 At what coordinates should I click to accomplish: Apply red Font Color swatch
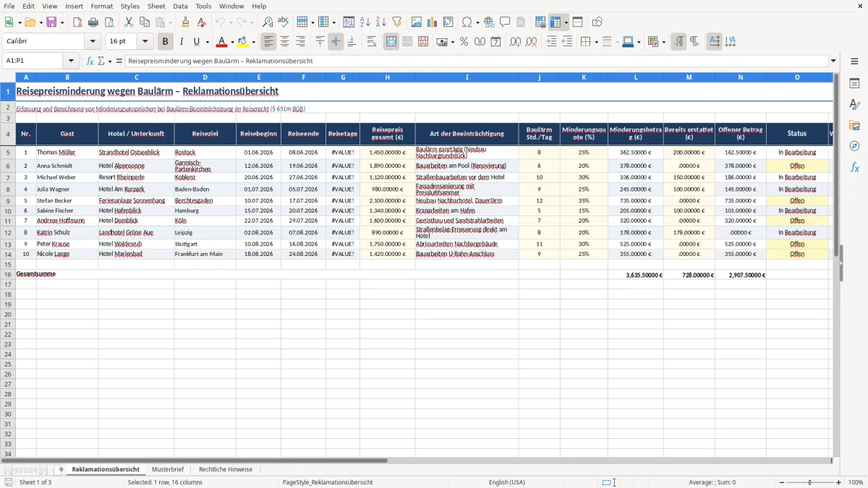pyautogui.click(x=222, y=42)
